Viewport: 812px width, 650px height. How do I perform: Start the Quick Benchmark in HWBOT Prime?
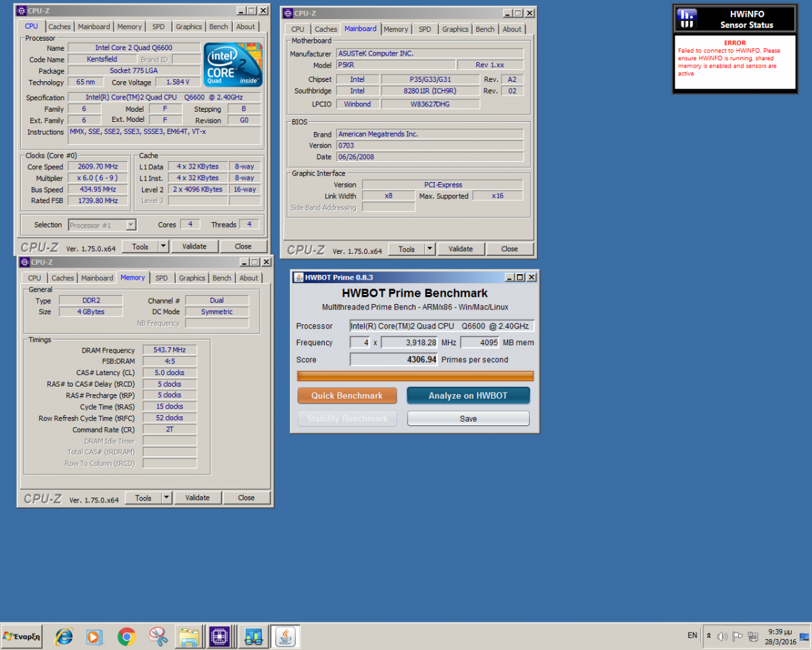[347, 396]
